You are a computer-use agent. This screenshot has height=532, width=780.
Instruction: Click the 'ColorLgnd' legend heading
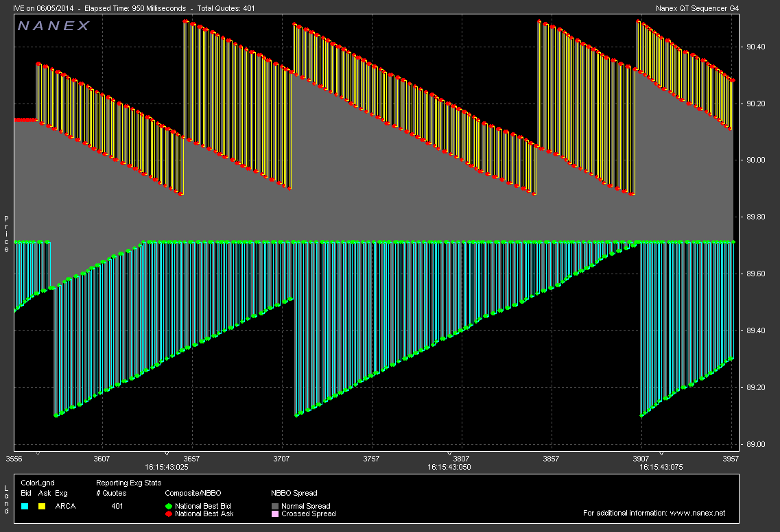pyautogui.click(x=38, y=483)
